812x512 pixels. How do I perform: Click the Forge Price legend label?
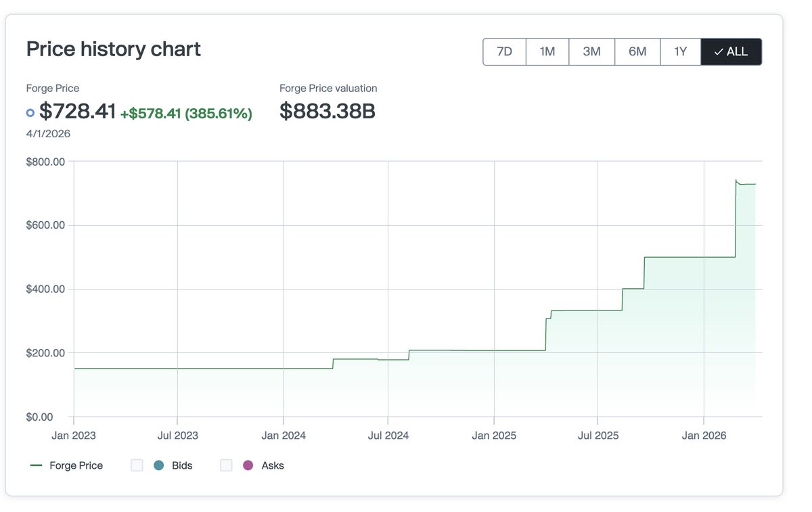click(x=76, y=465)
